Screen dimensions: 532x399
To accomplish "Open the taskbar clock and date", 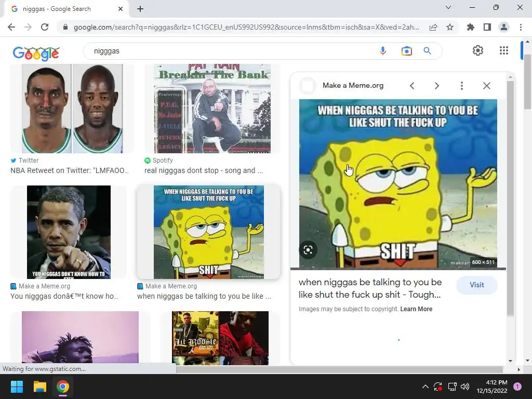I will tap(492, 387).
